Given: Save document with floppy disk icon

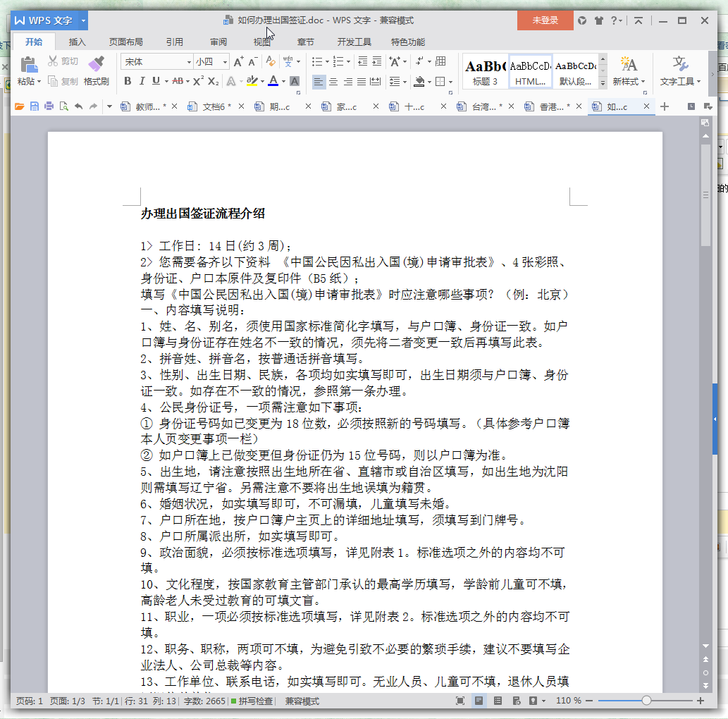Looking at the screenshot, I should 35,107.
